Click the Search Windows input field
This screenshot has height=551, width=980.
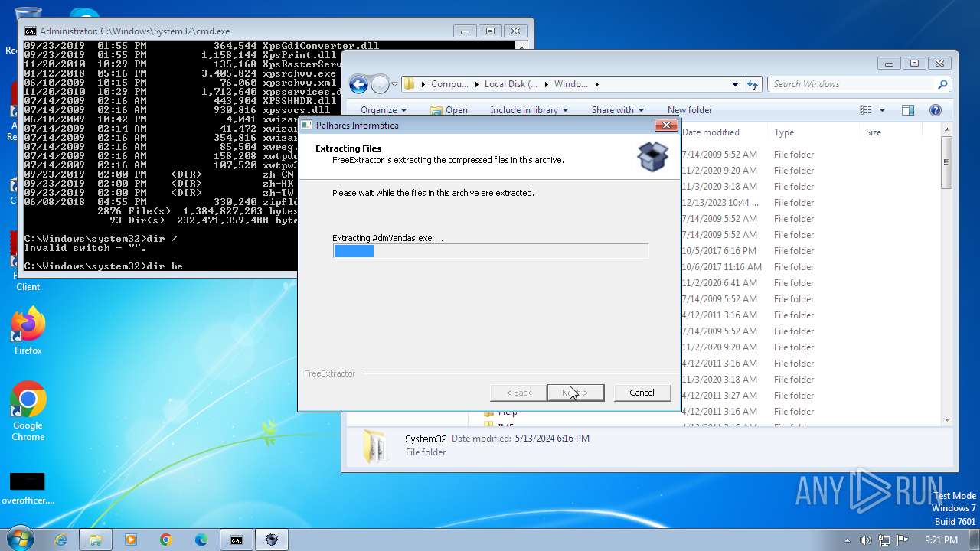click(x=854, y=84)
